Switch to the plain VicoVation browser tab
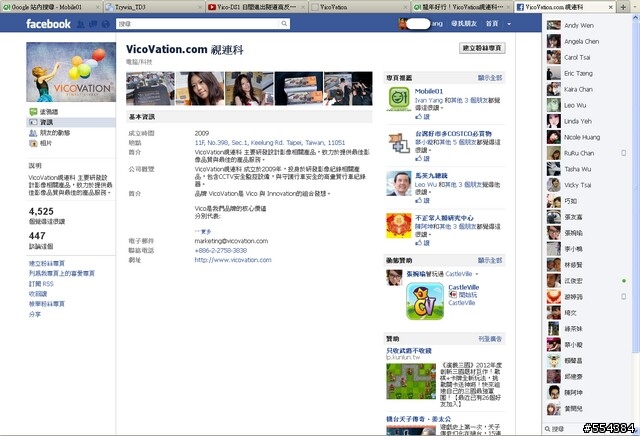 tap(359, 7)
